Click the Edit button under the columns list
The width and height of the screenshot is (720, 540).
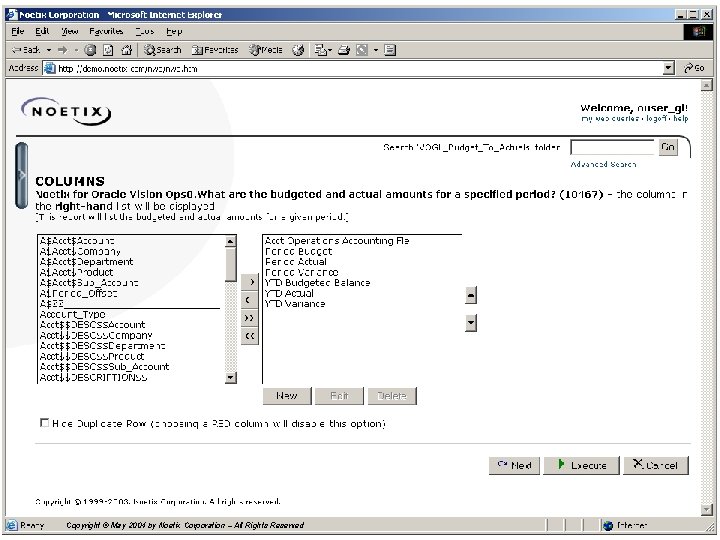click(339, 396)
